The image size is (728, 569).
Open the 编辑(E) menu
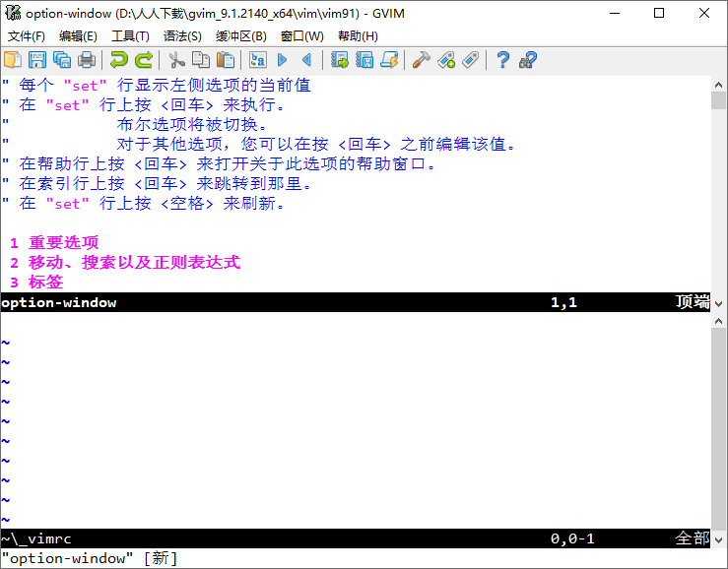point(78,36)
